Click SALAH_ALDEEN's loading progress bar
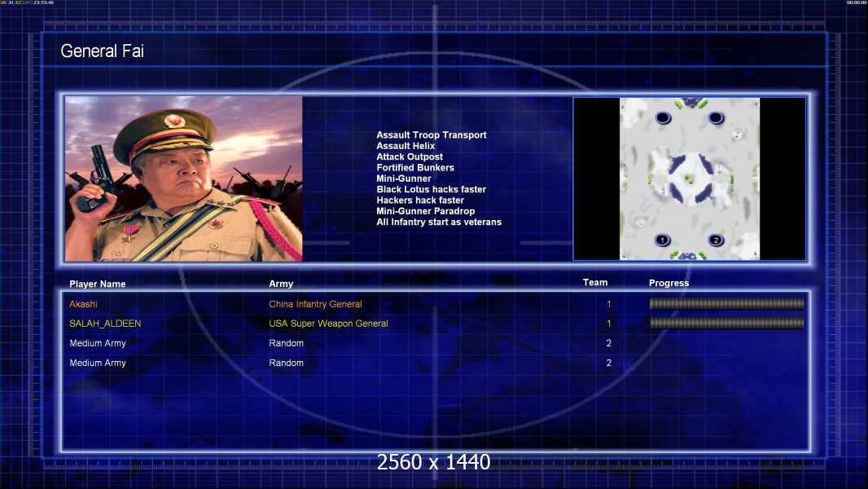 tap(726, 323)
